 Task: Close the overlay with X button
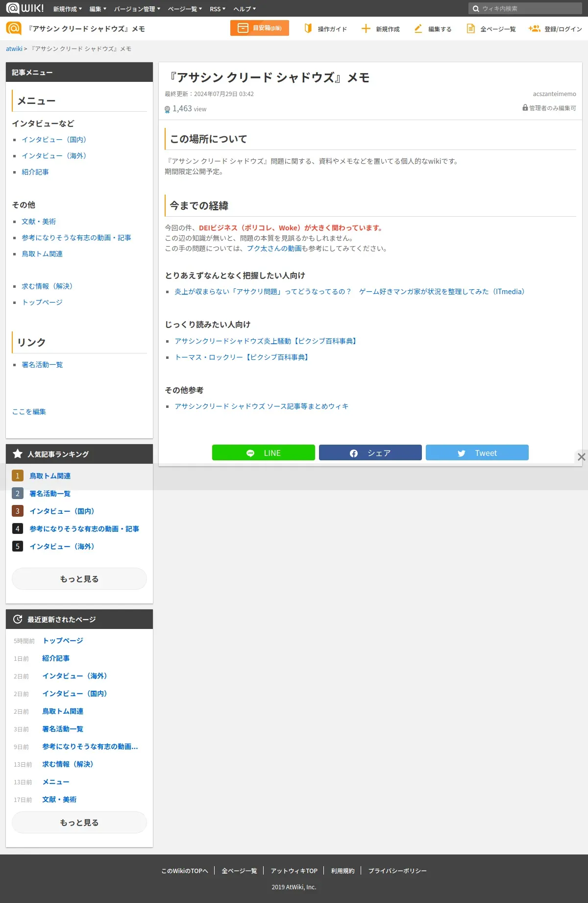point(581,457)
